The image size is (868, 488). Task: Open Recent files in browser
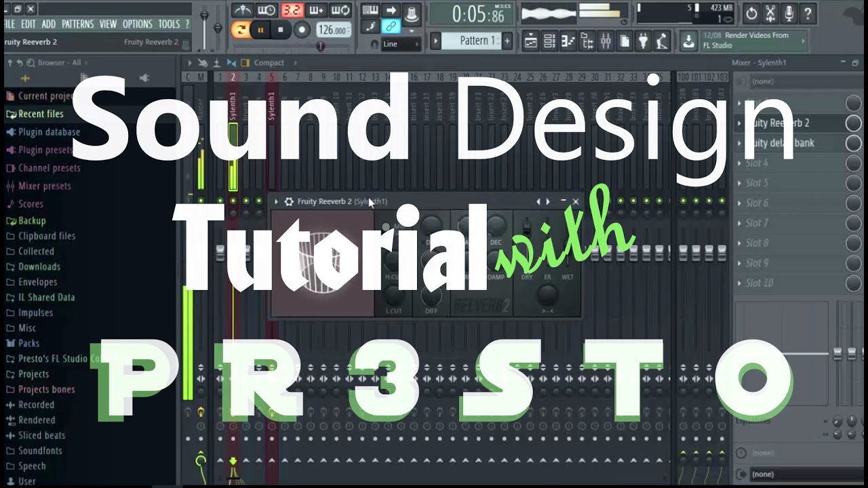point(41,114)
